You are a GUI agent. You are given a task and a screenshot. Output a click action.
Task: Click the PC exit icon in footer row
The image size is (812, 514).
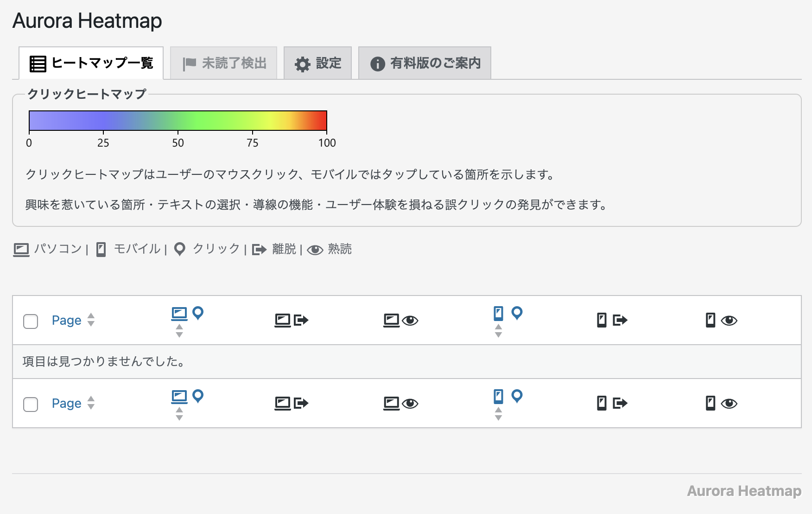(291, 403)
